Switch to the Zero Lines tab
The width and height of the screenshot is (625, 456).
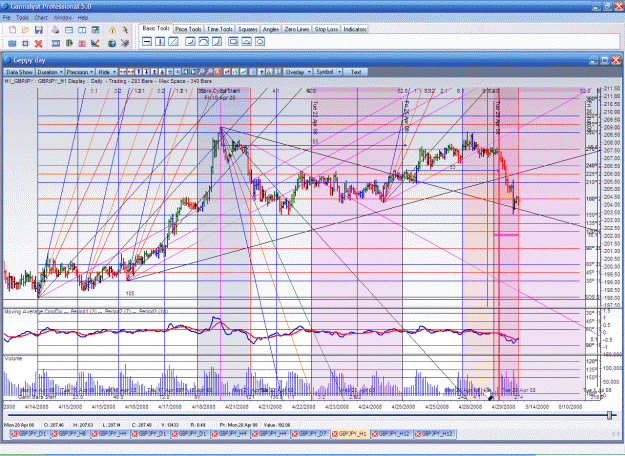coord(297,29)
